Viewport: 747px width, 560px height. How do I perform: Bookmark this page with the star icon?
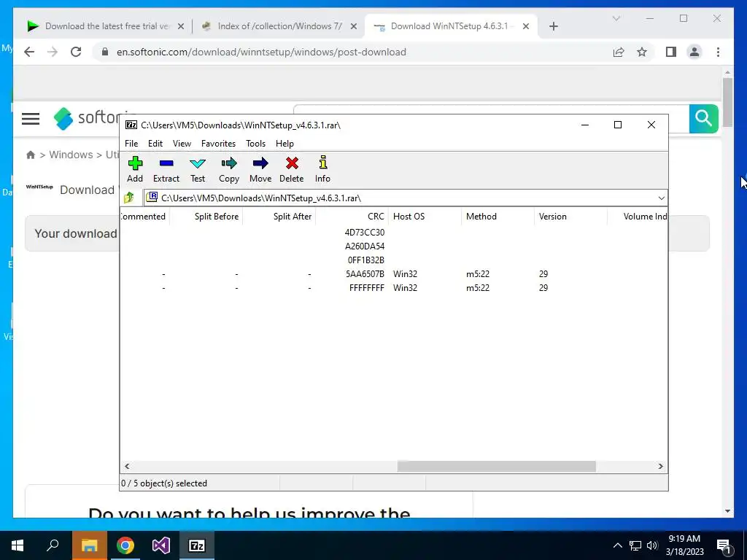tap(642, 52)
